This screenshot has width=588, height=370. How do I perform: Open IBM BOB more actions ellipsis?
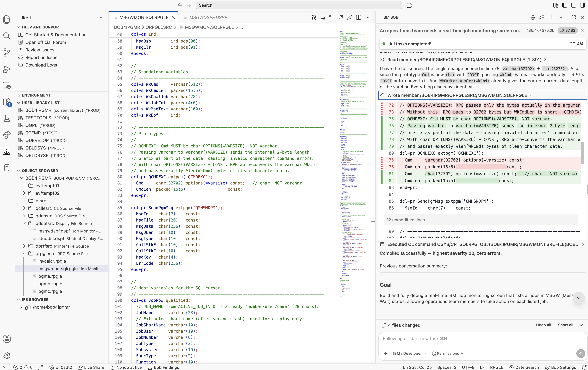tap(560, 17)
